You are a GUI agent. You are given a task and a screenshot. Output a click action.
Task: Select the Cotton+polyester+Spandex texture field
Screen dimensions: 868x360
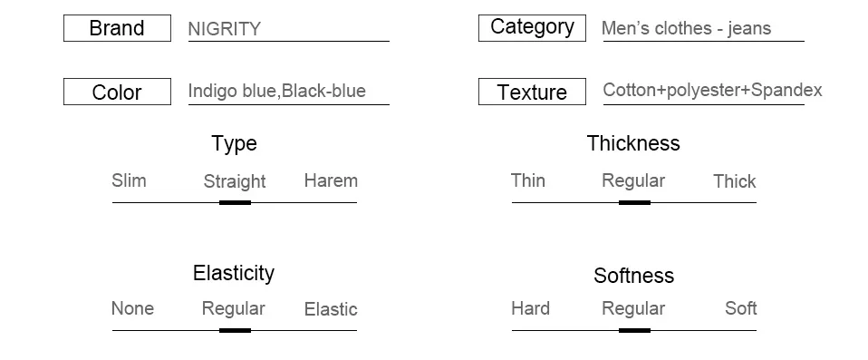pos(712,92)
